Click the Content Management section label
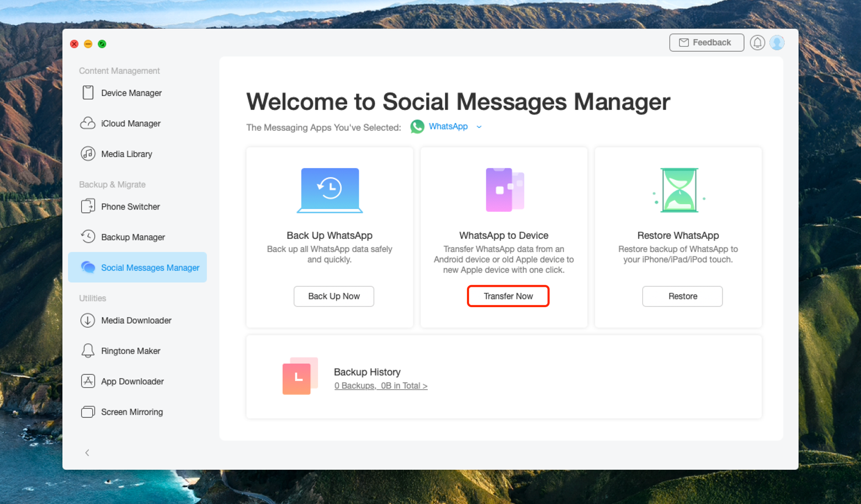This screenshot has height=504, width=861. coord(119,71)
